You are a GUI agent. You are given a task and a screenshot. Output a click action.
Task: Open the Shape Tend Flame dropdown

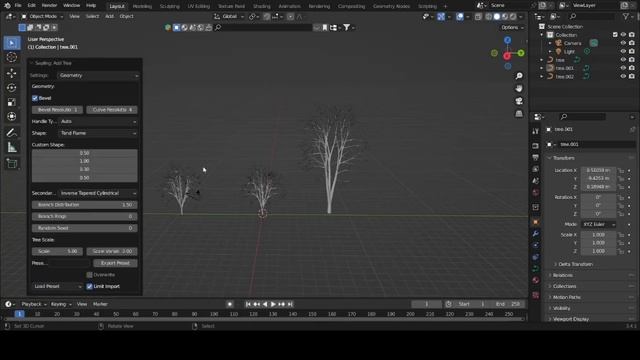click(x=98, y=133)
